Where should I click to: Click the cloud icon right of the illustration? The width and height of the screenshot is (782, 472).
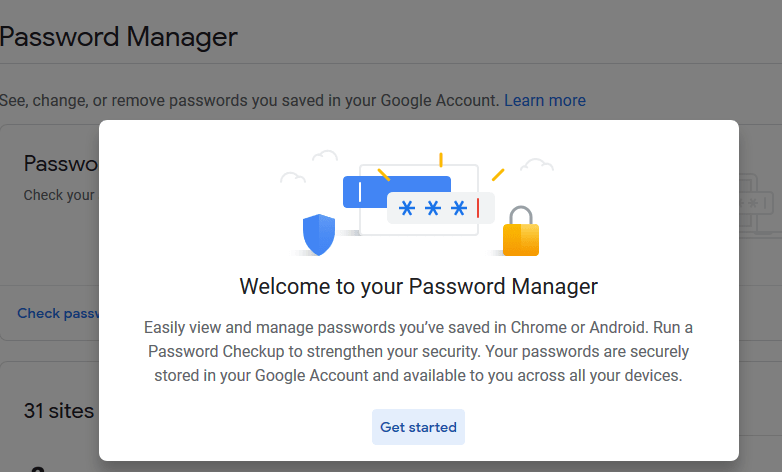[537, 164]
